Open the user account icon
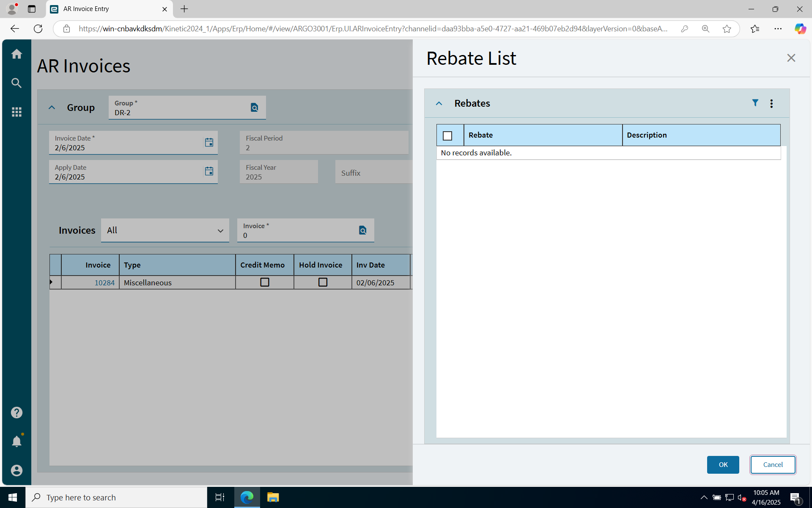 pos(16,470)
